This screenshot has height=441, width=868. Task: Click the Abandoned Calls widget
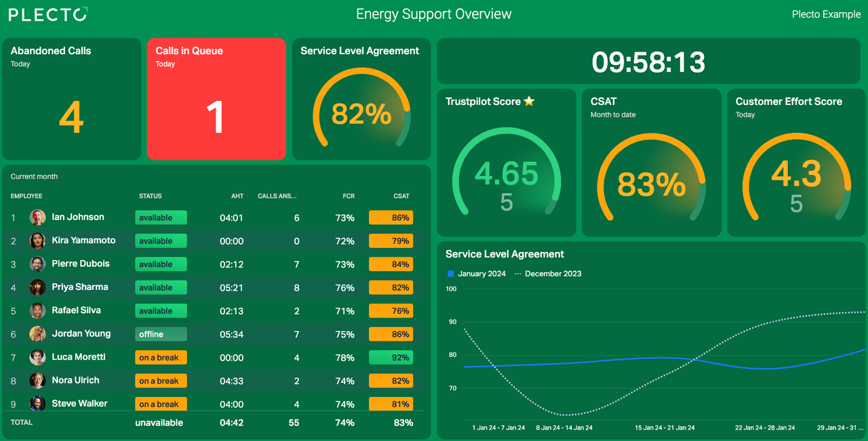pos(71,99)
